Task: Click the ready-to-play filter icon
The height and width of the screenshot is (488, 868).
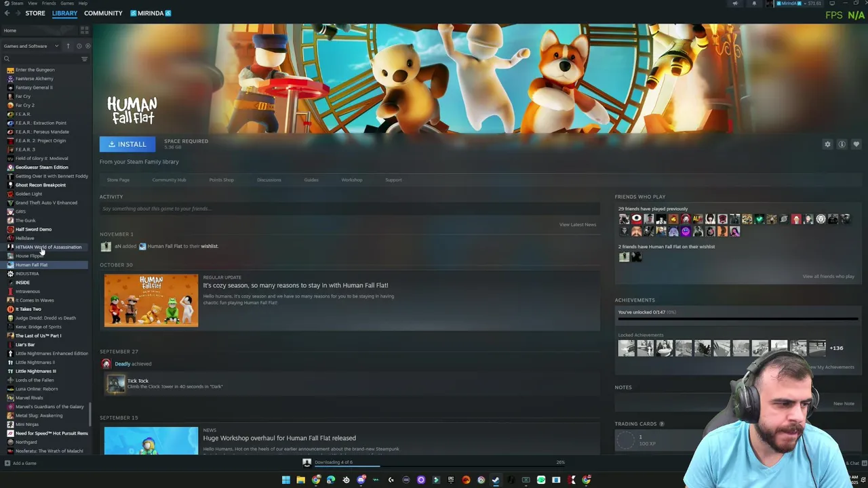Action: [87, 46]
